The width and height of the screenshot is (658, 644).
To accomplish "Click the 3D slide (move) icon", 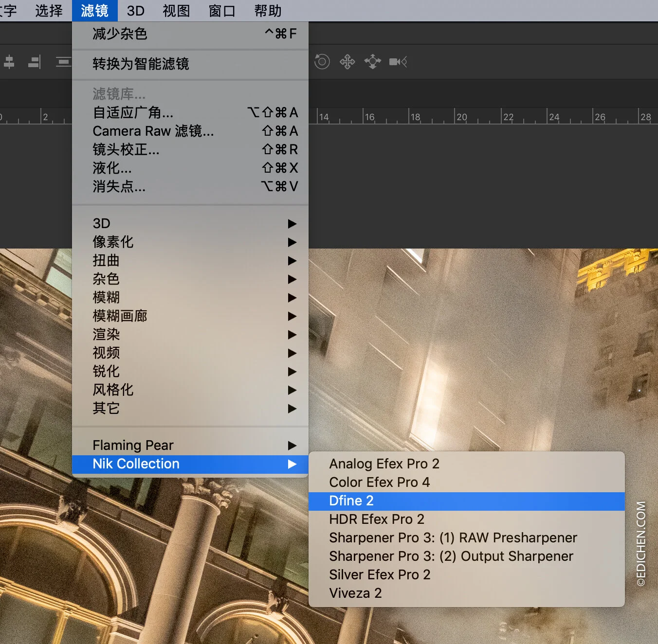I will click(373, 62).
